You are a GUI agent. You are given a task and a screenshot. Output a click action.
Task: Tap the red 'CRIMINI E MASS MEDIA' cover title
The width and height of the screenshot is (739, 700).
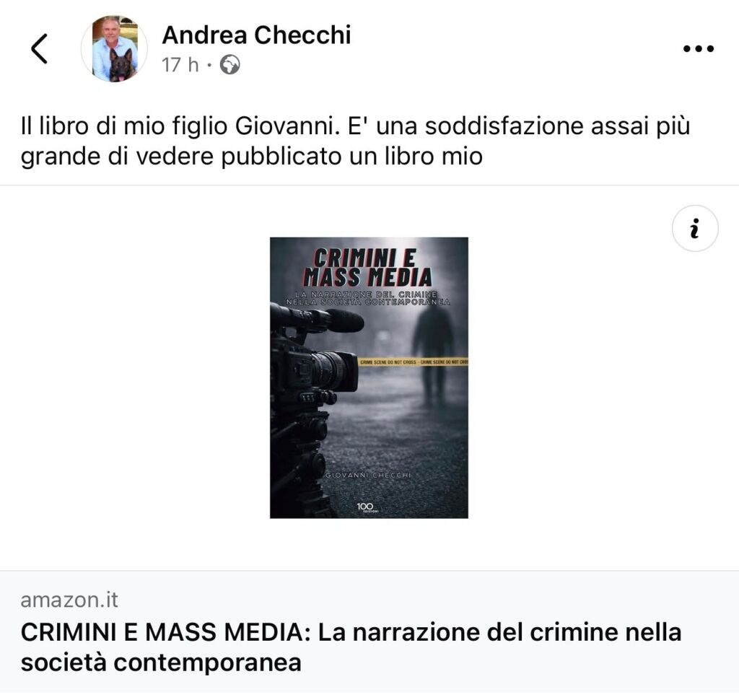(367, 268)
